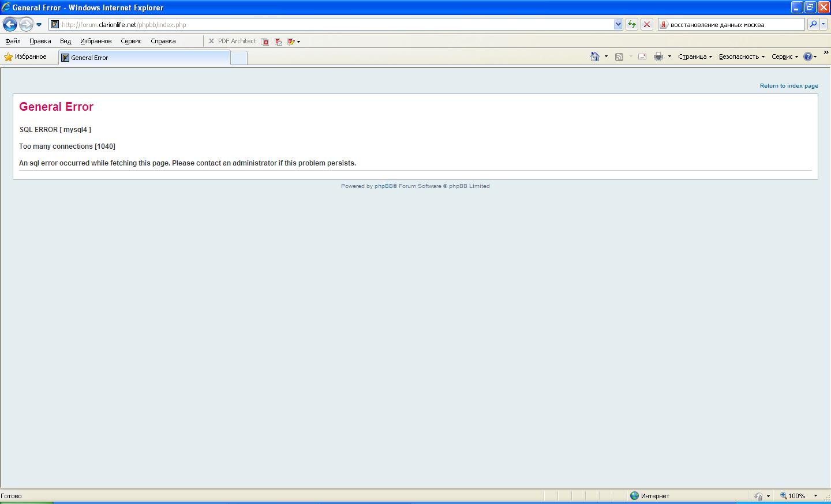Open the Безопасность dropdown menu
The height and width of the screenshot is (504, 831).
coord(742,57)
